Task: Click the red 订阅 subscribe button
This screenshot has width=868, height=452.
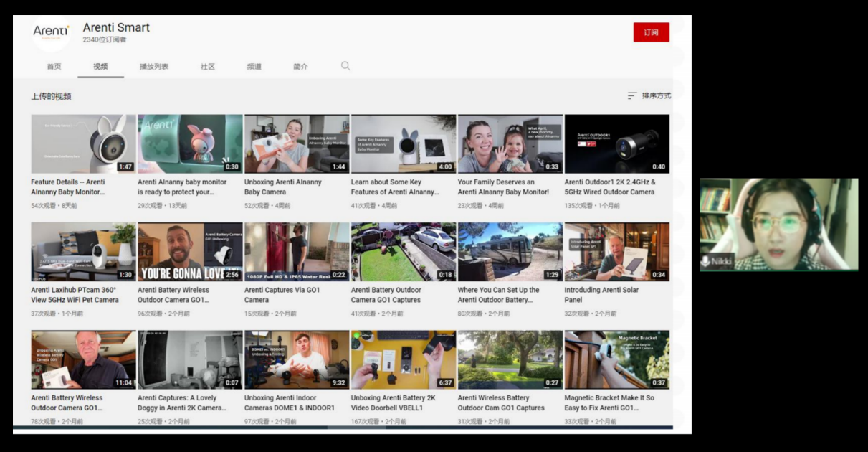Action: click(x=651, y=32)
